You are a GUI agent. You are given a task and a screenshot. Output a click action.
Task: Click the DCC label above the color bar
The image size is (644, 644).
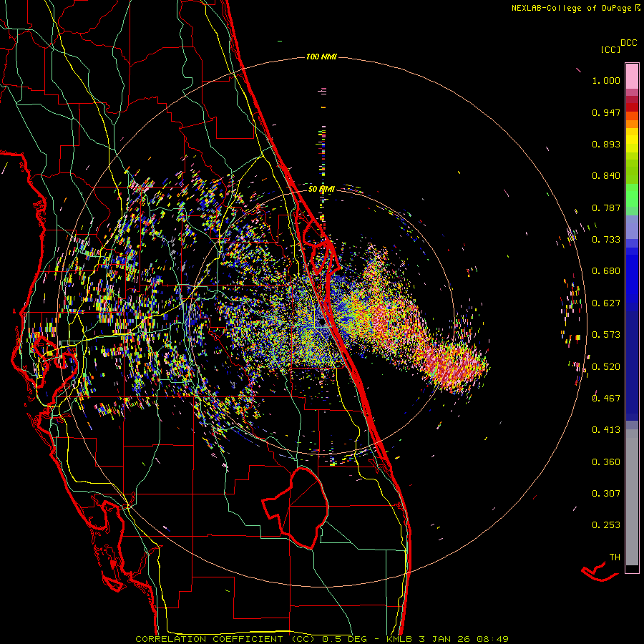[629, 43]
